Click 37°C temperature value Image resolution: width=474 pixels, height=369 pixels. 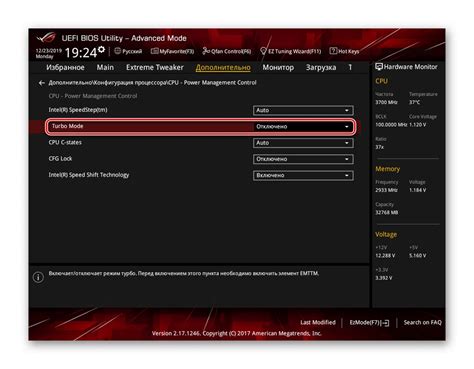(414, 102)
